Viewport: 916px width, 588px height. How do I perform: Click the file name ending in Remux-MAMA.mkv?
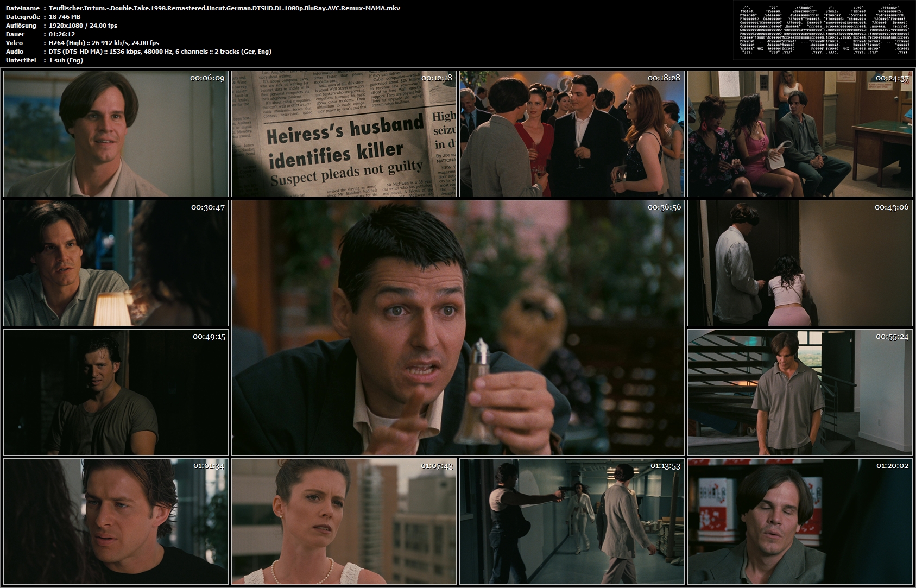[224, 8]
